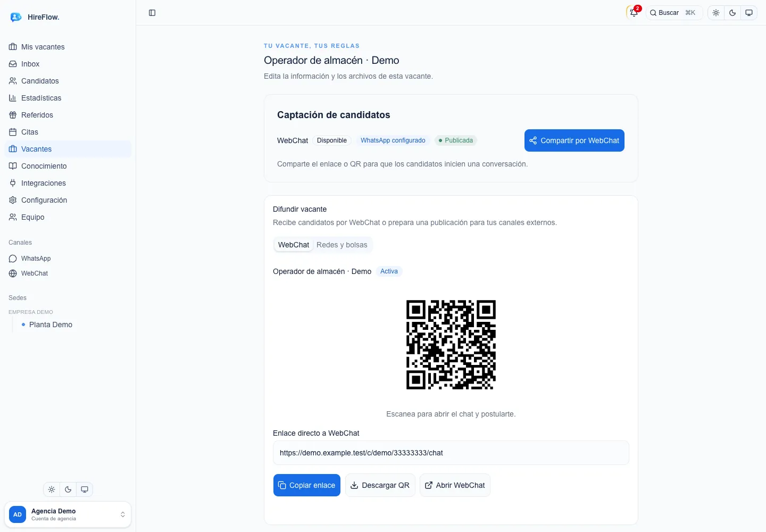Viewport: 766px width, 532px height.
Task: Click the "Captación de candidatos" heading
Action: pyautogui.click(x=334, y=115)
